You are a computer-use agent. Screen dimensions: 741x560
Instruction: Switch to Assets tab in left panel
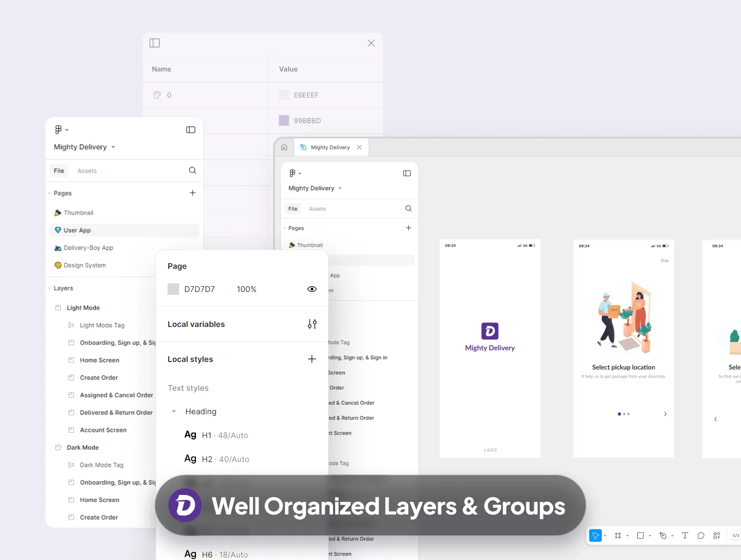click(87, 170)
